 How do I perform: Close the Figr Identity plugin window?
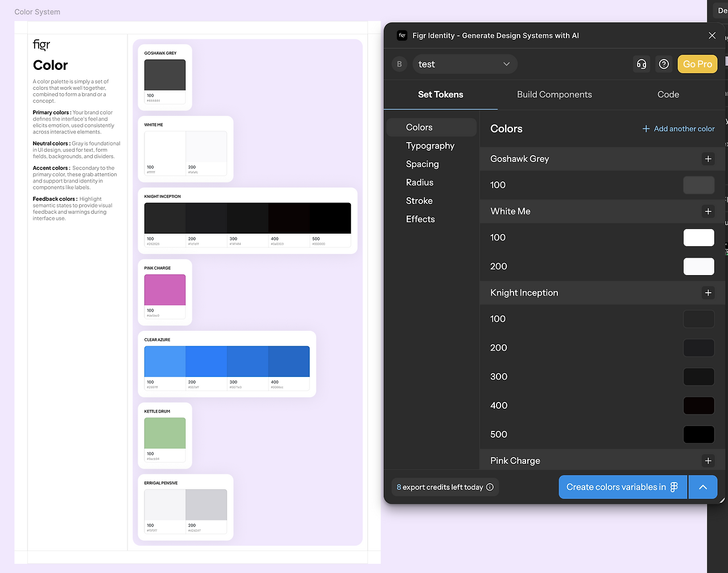point(712,35)
